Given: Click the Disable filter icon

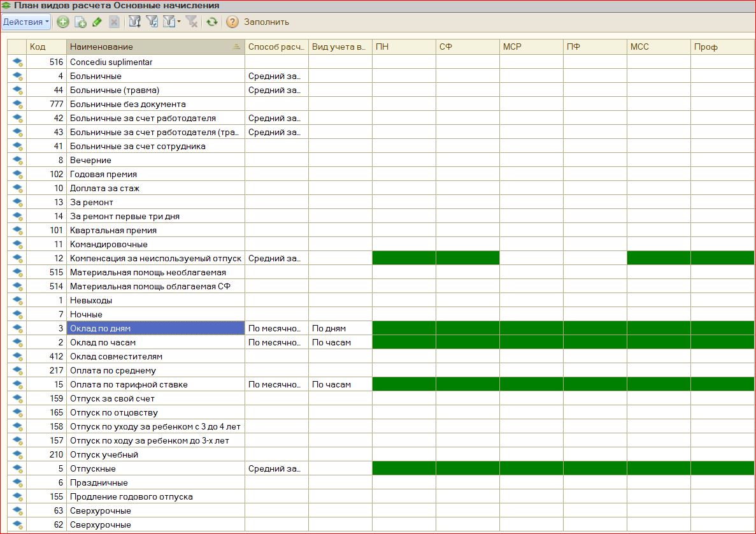Looking at the screenshot, I should pos(192,22).
